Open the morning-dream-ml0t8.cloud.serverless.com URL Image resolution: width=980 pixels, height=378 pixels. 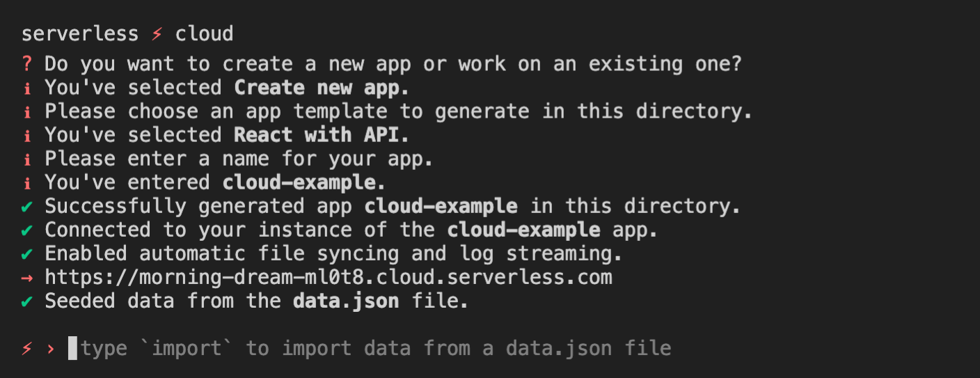(x=329, y=278)
